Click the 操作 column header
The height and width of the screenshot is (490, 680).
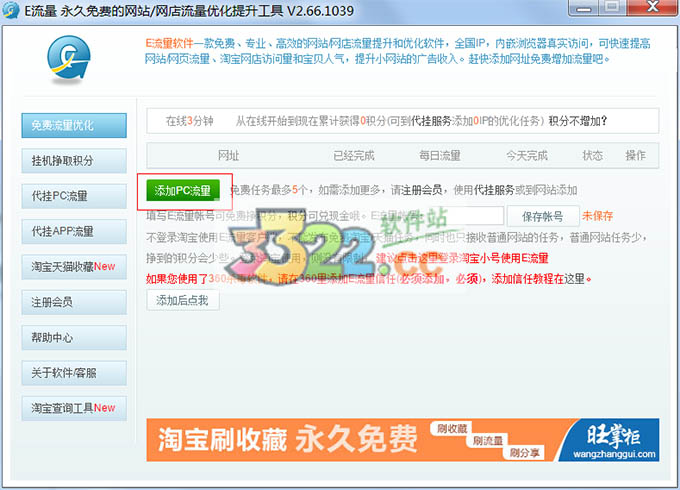pos(636,155)
